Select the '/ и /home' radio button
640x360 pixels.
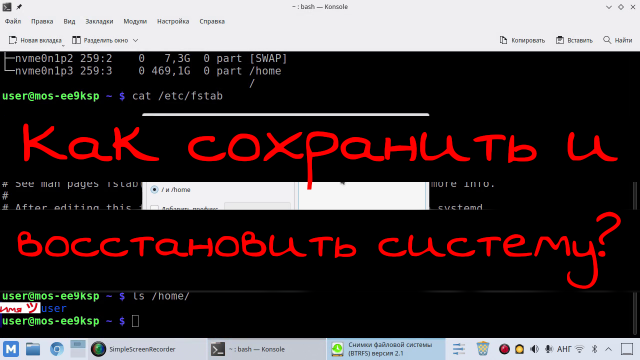(154, 189)
